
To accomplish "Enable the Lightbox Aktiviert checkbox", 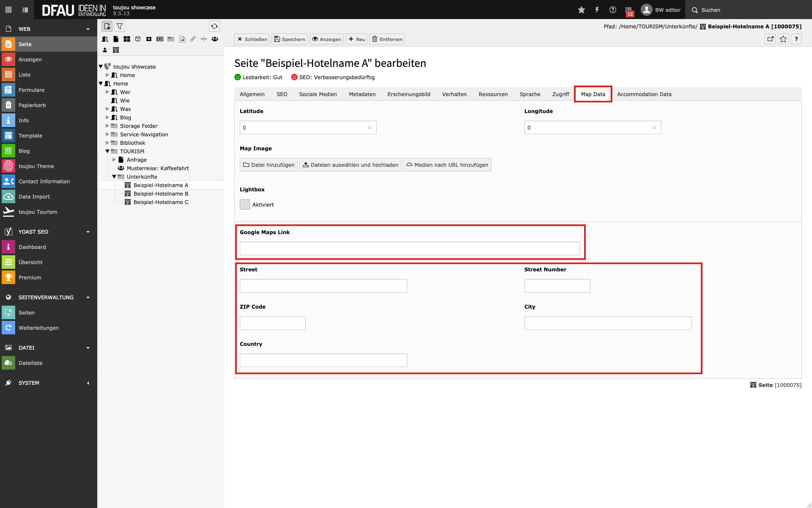I will 245,204.
